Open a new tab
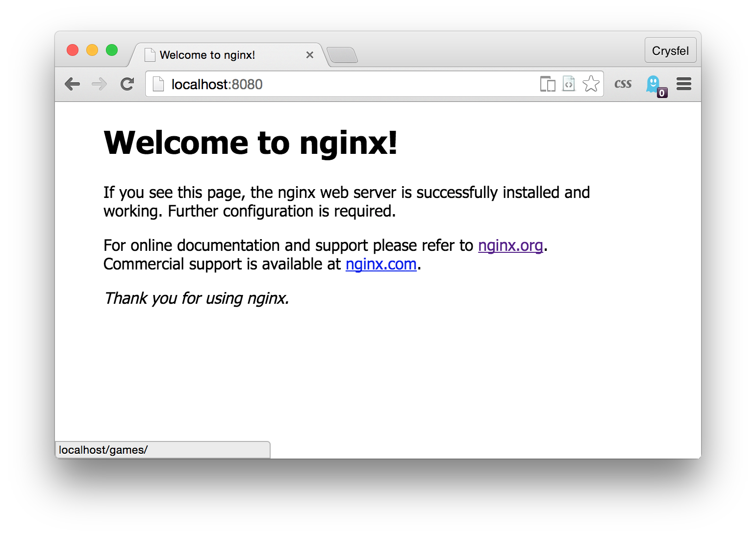 342,55
